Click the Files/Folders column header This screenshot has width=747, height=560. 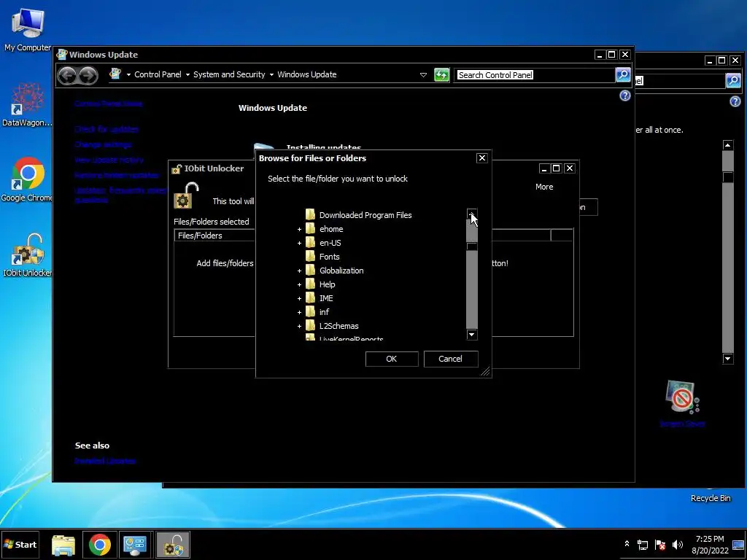pyautogui.click(x=214, y=236)
